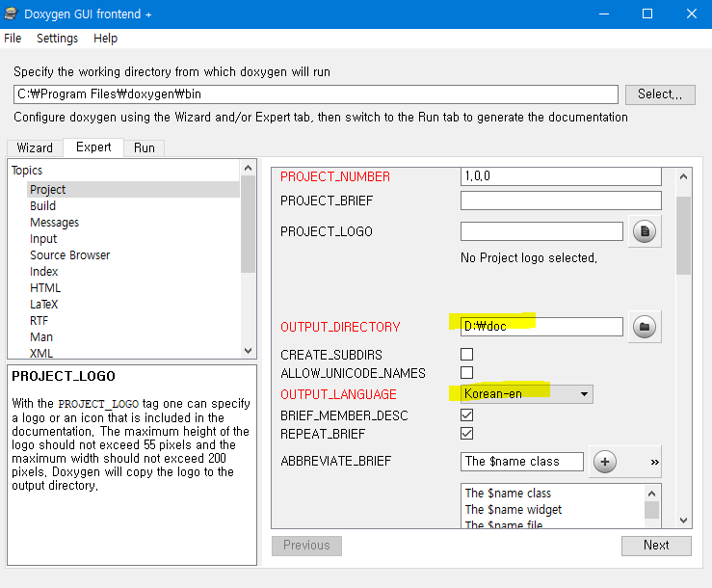This screenshot has width=712, height=588.
Task: Click the OUTPUT_DIRECTORY folder browse icon
Action: (x=645, y=327)
